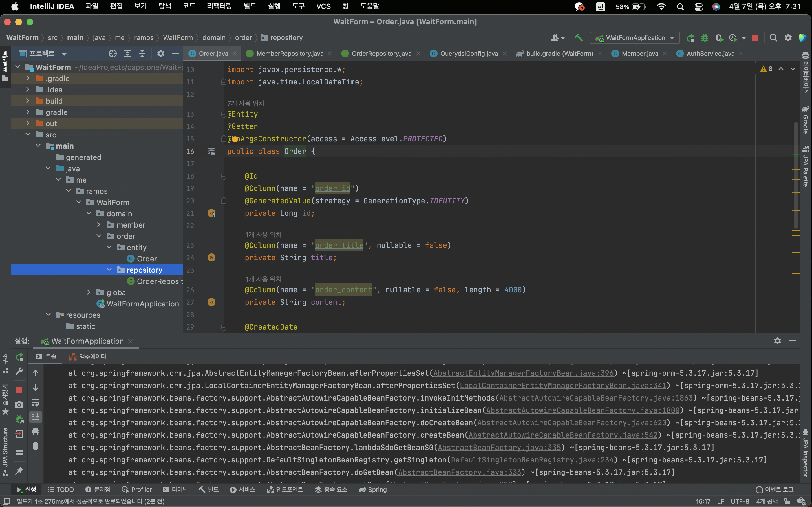Image resolution: width=812 pixels, height=507 pixels.
Task: Toggle soft-wrap in the console gutter
Action: (x=36, y=403)
